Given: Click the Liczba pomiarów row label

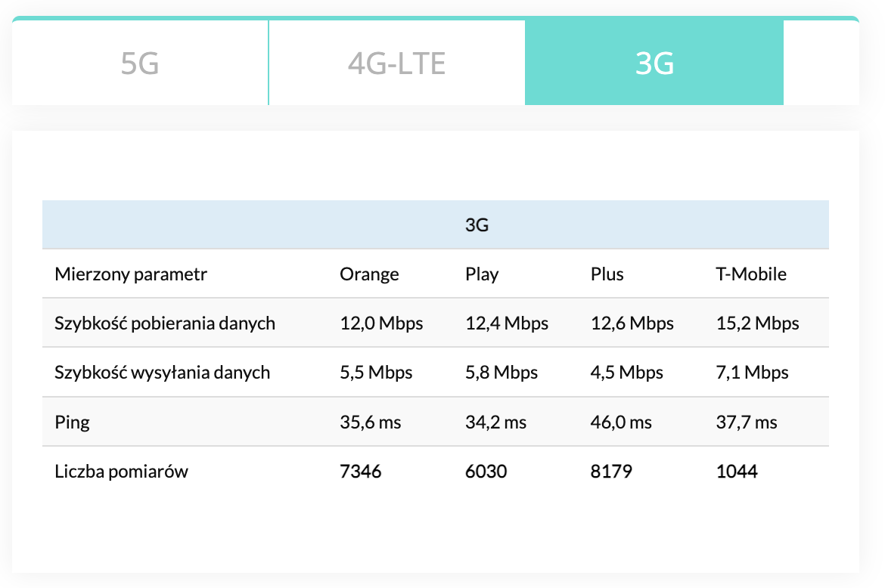Looking at the screenshot, I should (x=121, y=472).
